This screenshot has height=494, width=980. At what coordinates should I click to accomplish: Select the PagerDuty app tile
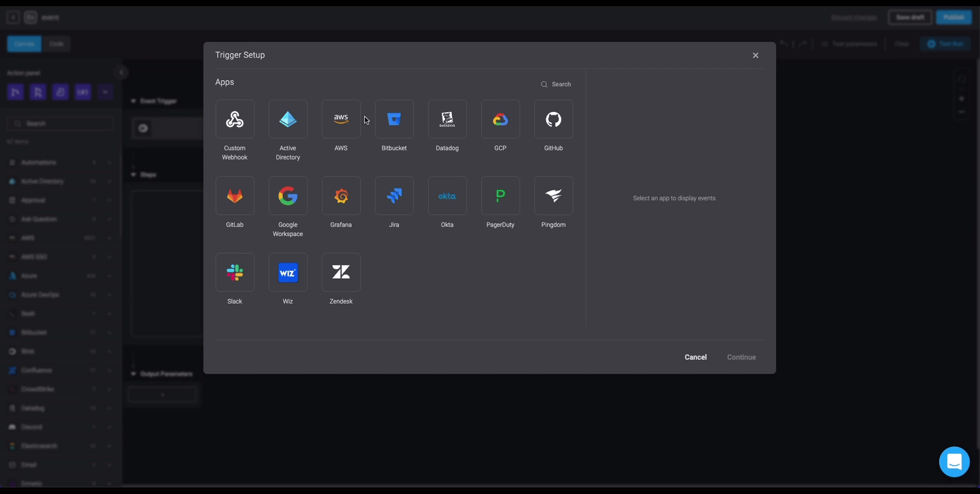tap(500, 196)
